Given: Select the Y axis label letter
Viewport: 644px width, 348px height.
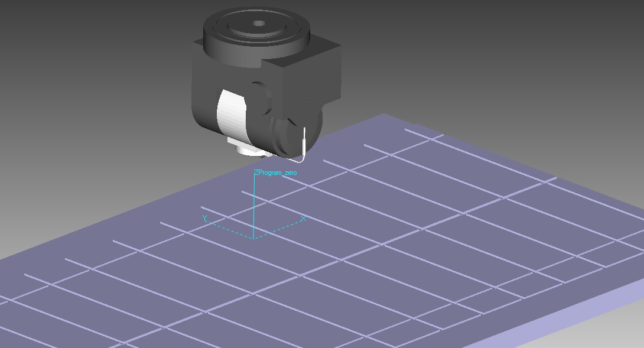Looking at the screenshot, I should 204,219.
